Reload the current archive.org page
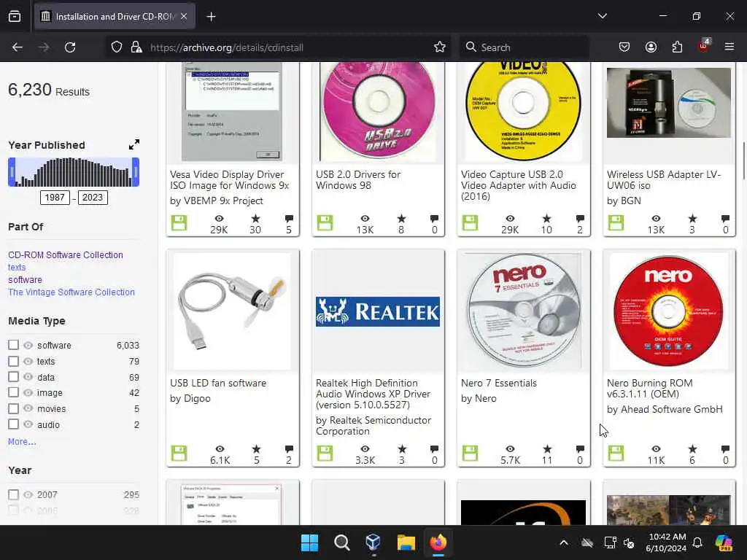Viewport: 747px width, 560px height. tap(70, 47)
